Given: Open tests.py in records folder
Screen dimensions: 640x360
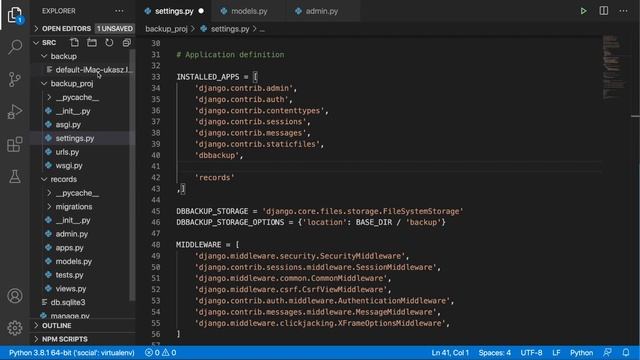Looking at the screenshot, I should coord(69,275).
